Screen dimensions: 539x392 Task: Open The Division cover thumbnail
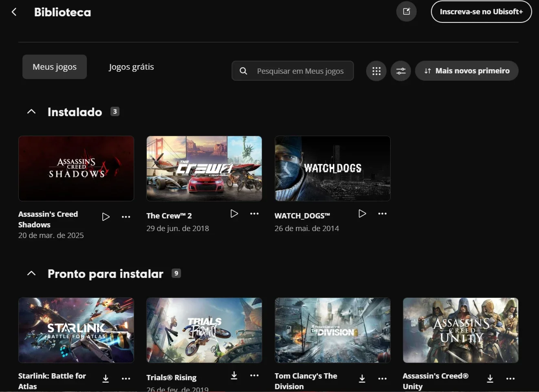333,330
